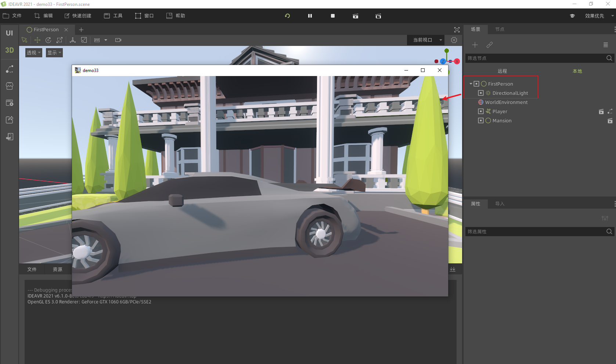This screenshot has height=364, width=616.
Task: Open the node path tool in left sidebar
Action: pos(10,69)
